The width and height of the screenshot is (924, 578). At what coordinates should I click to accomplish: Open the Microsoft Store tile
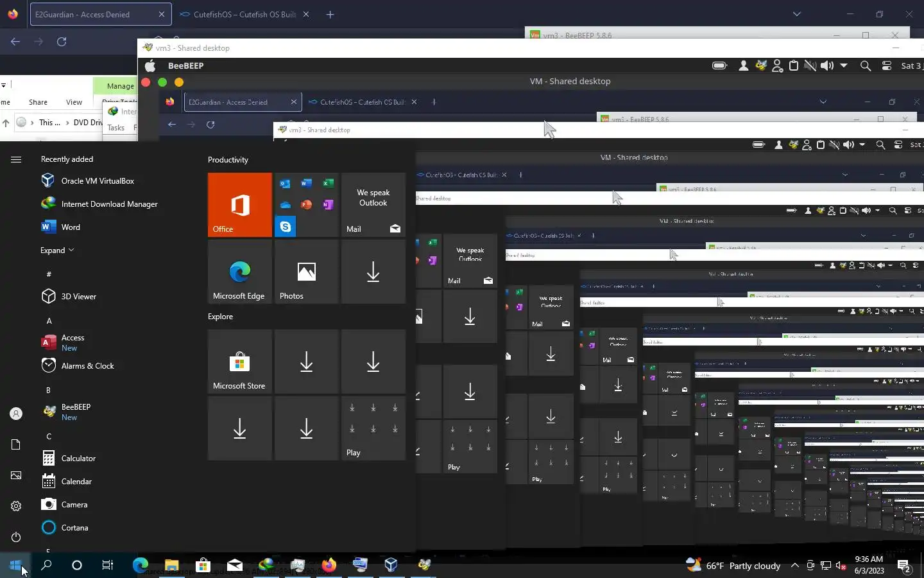pyautogui.click(x=240, y=362)
